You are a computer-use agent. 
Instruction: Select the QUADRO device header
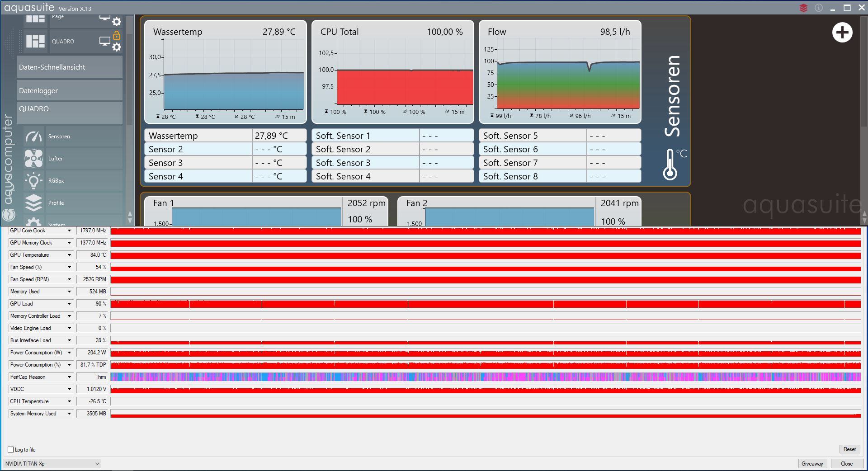[70, 113]
